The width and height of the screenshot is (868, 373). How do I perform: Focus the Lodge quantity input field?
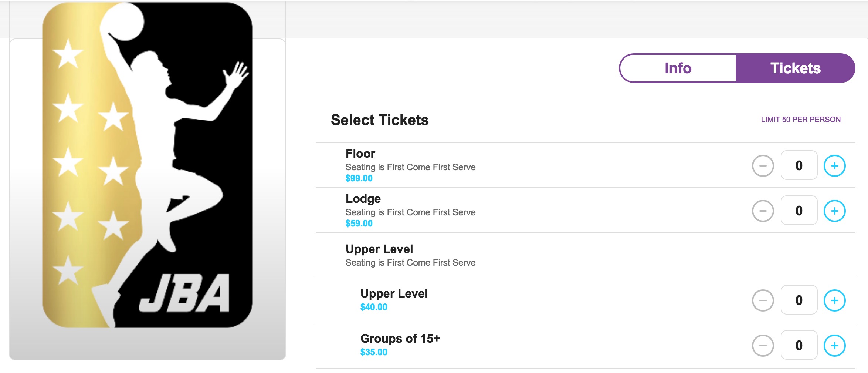pyautogui.click(x=799, y=211)
